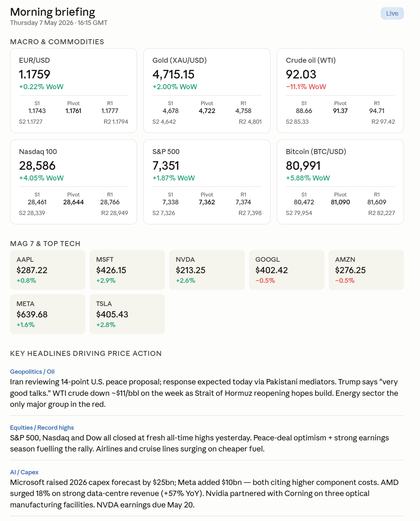This screenshot has height=521, width=420.
Task: Click Gold pivot value 4,722
Action: (x=207, y=111)
